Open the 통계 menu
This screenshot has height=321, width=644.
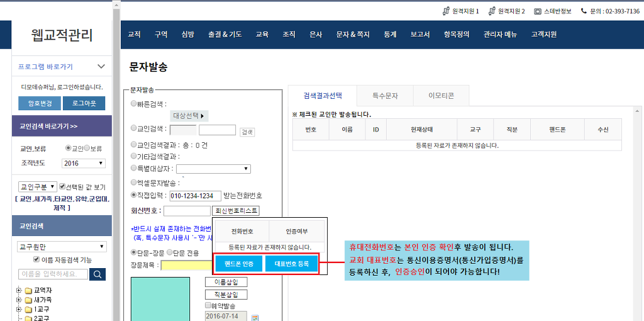pyautogui.click(x=390, y=35)
